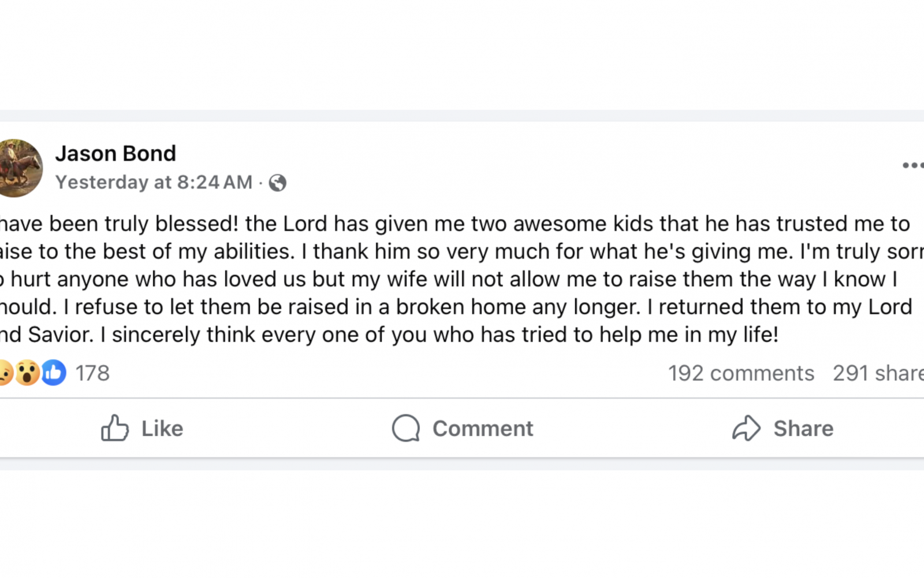Click the speech bubble Comment icon
This screenshot has height=578, width=924.
pyautogui.click(x=406, y=428)
